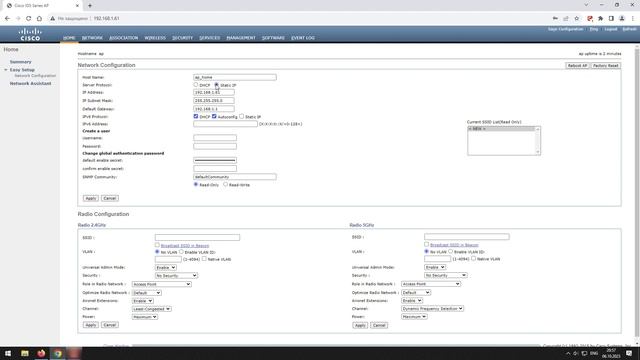Open 2.4GHz Power dropdown
Image resolution: width=640 pixels, height=360 pixels.
(x=145, y=317)
